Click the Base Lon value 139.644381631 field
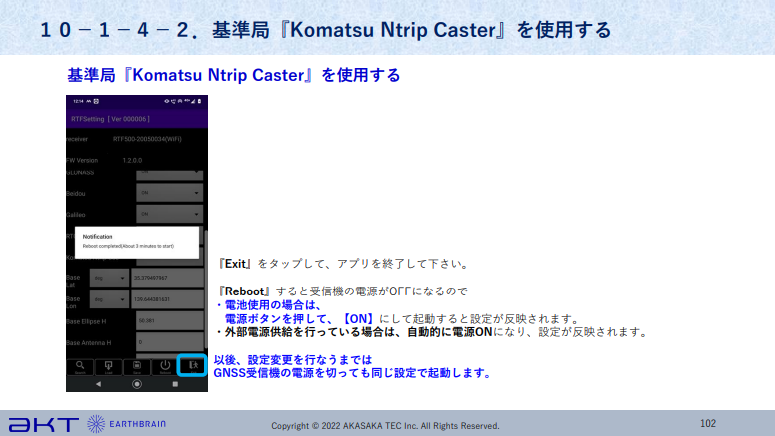775x436 pixels. point(168,299)
